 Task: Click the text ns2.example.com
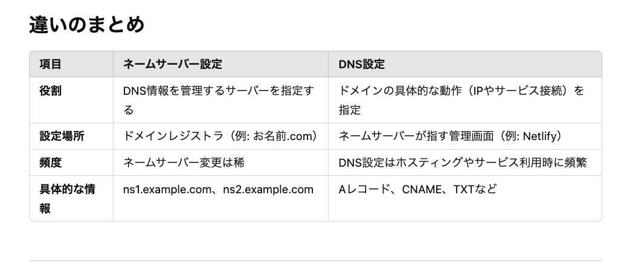coord(268,190)
